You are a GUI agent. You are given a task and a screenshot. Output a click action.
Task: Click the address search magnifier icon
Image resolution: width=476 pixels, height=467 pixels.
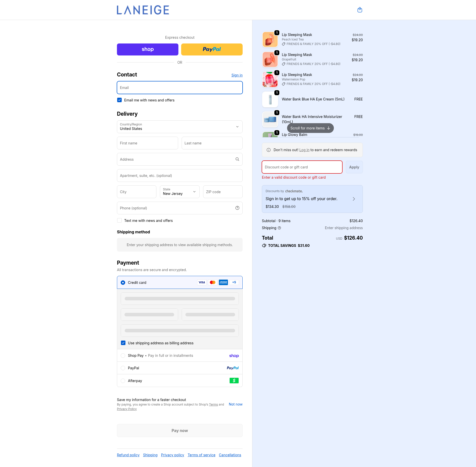(x=237, y=159)
